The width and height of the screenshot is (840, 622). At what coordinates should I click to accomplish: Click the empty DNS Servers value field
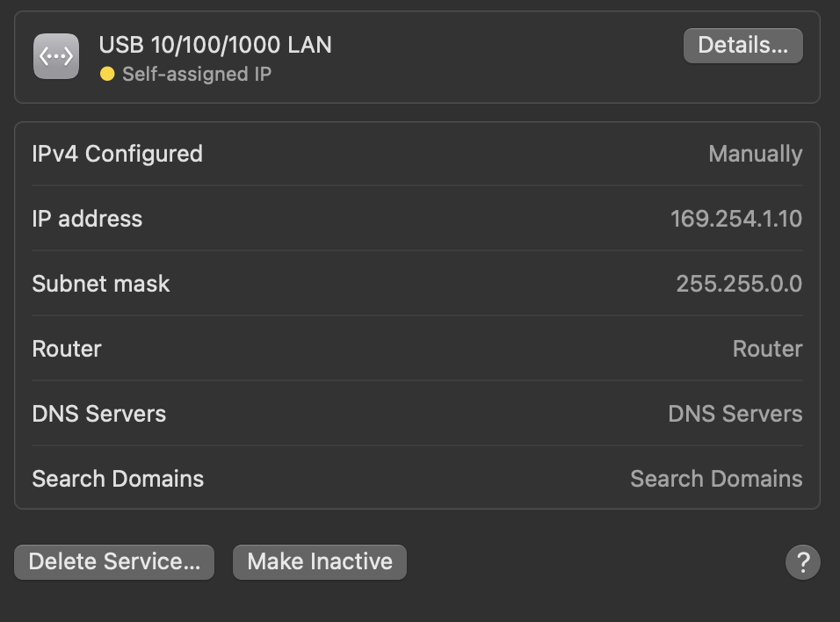(x=735, y=414)
